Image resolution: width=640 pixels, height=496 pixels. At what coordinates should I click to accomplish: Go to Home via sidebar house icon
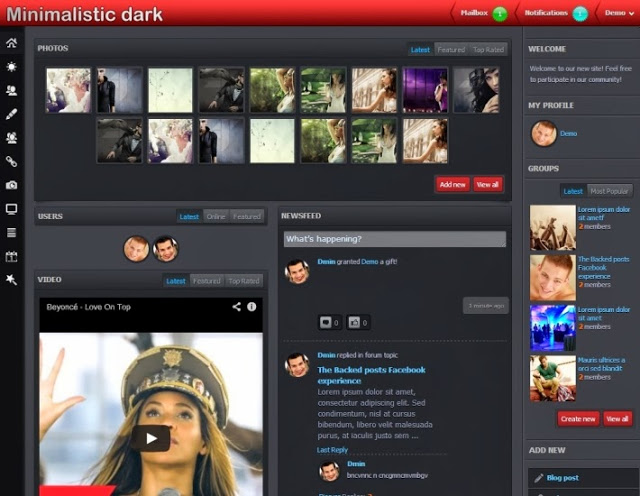12,43
